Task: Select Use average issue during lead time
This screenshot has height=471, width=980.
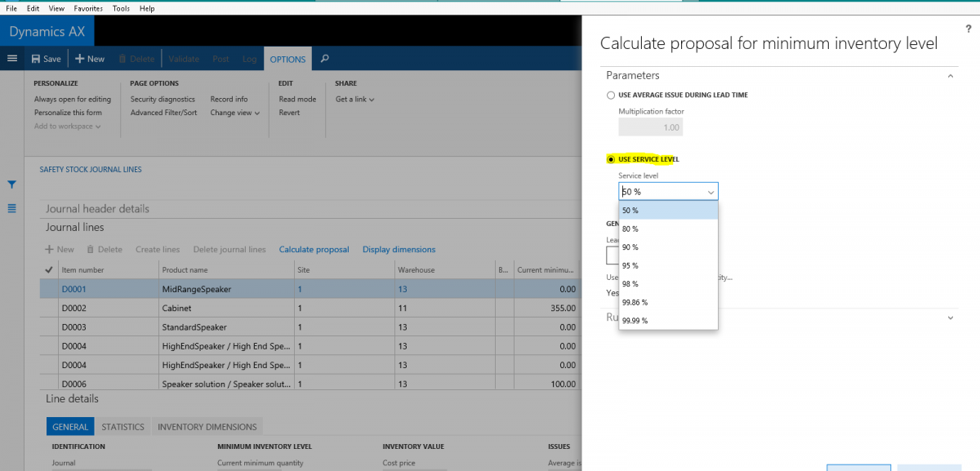Action: [611, 95]
